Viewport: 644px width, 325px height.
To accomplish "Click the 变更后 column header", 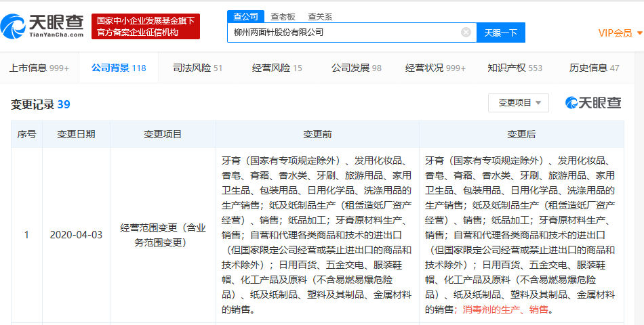I will (521, 134).
